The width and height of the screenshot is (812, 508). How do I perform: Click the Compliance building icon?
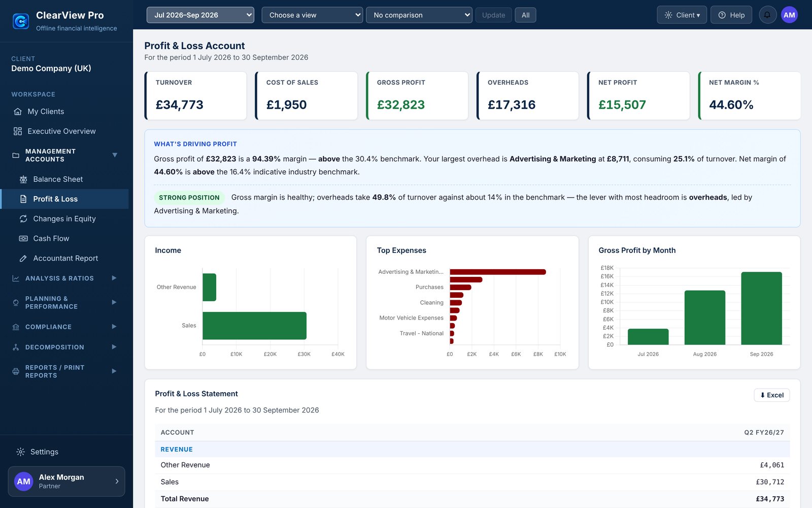click(16, 327)
